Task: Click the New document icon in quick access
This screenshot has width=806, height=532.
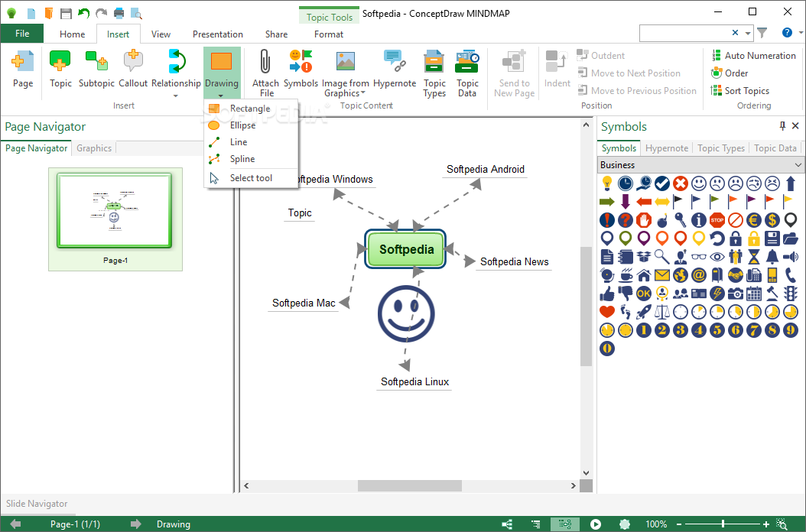Action: point(31,13)
